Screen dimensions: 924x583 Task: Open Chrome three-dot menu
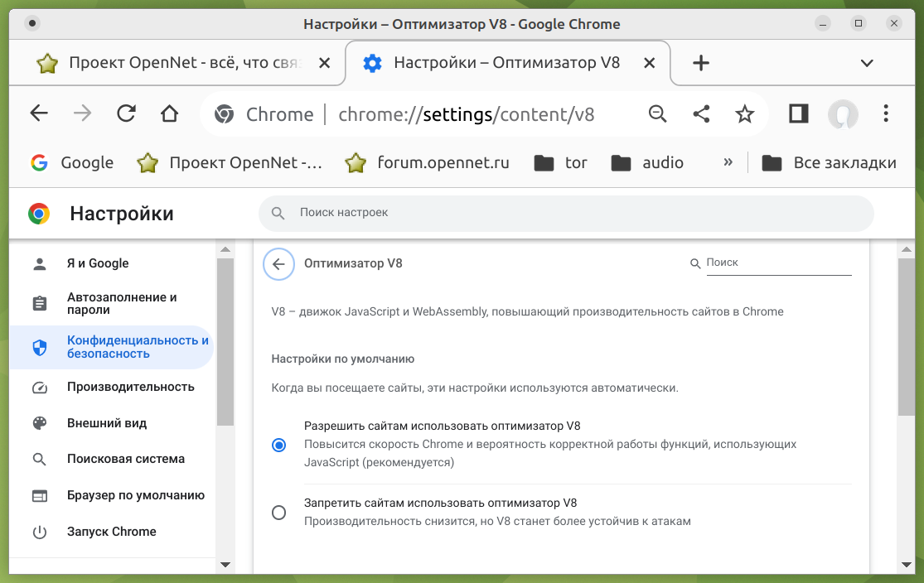coord(886,113)
